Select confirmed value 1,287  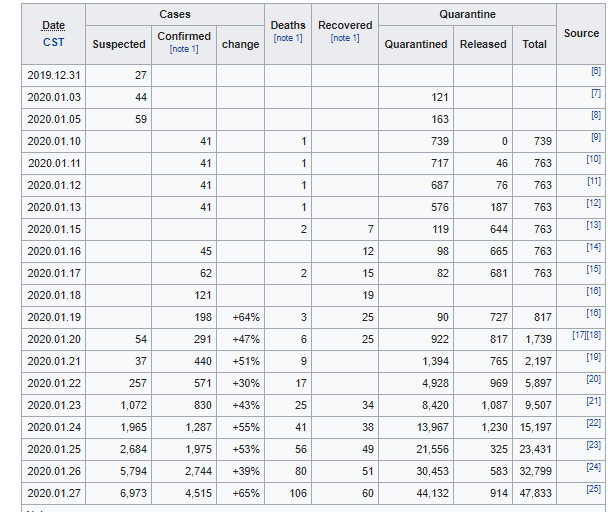[x=199, y=427]
